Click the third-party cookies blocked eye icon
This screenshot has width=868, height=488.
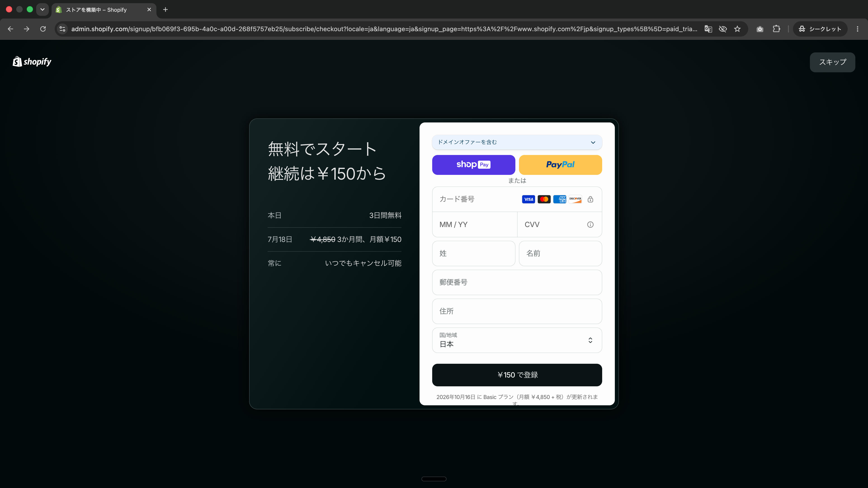pos(723,29)
